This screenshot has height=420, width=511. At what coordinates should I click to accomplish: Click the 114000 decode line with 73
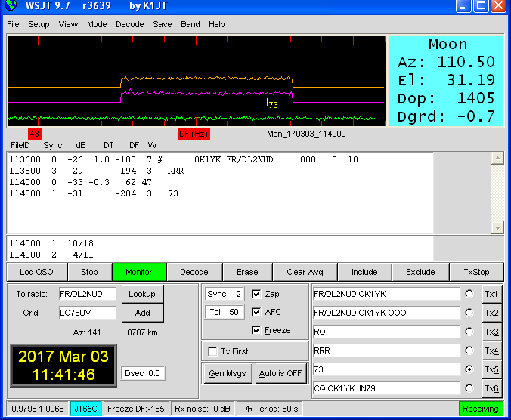[x=94, y=193]
